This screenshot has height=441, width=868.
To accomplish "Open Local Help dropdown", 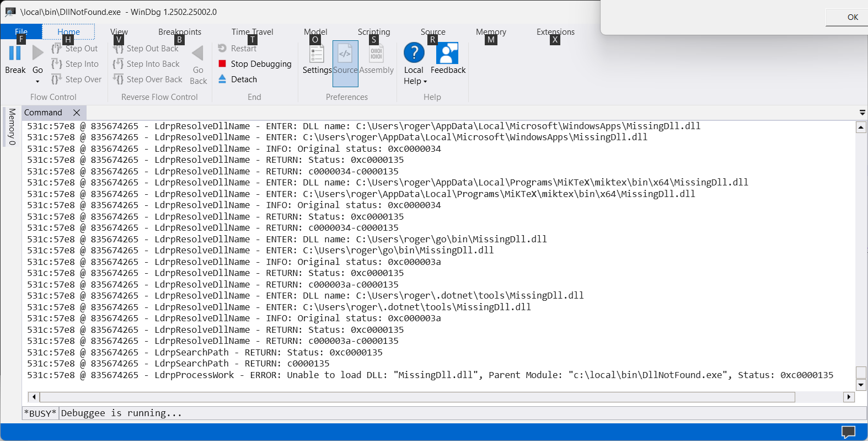I will [415, 81].
